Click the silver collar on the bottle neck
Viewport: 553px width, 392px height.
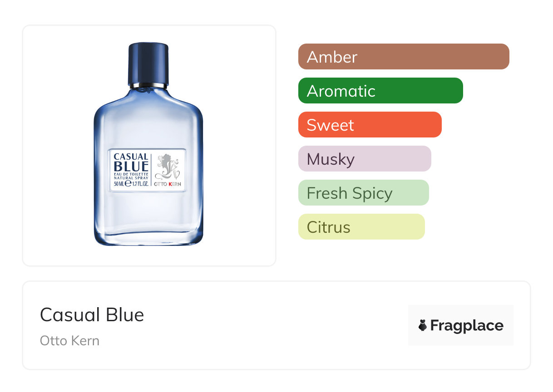click(148, 85)
